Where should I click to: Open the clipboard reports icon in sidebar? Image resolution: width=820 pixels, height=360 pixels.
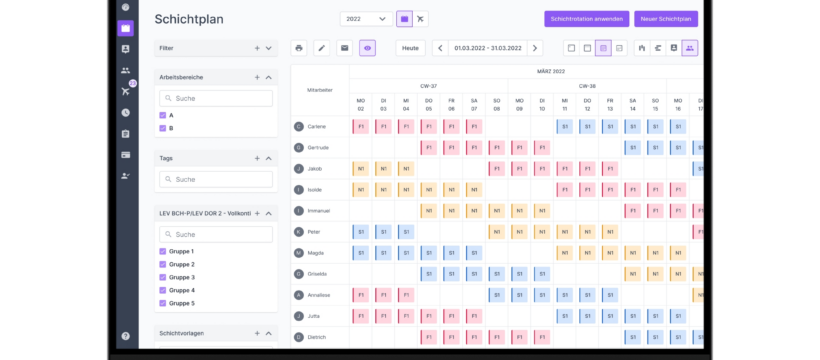pos(126,134)
